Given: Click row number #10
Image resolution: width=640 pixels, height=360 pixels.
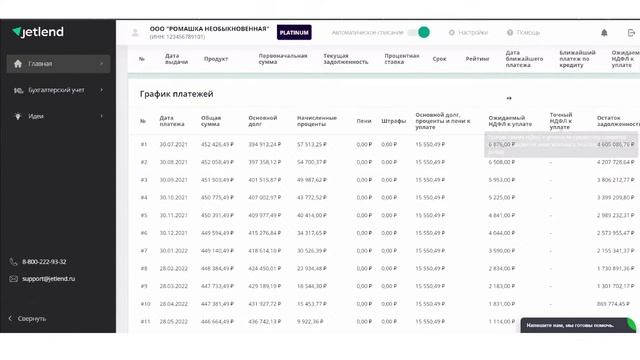Looking at the screenshot, I should (x=145, y=304).
